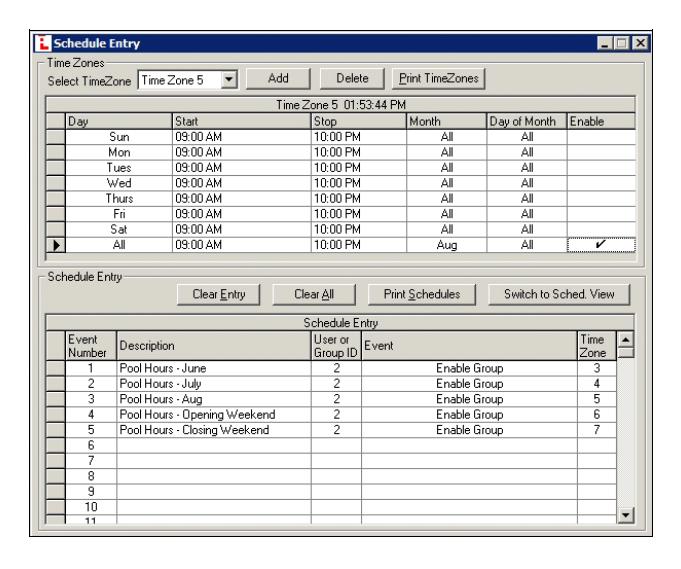
Task: Click the Day of Month cell for Wed
Action: click(x=527, y=183)
